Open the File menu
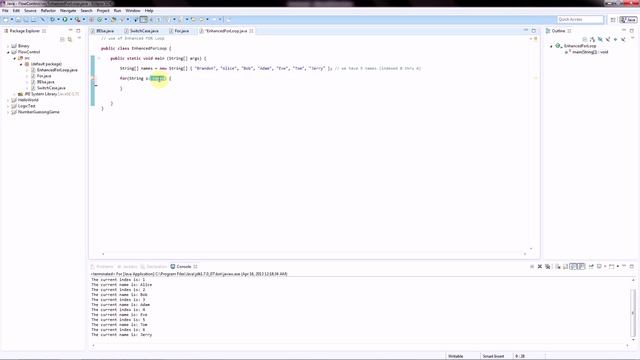Image resolution: width=640 pixels, height=360 pixels. (5, 11)
